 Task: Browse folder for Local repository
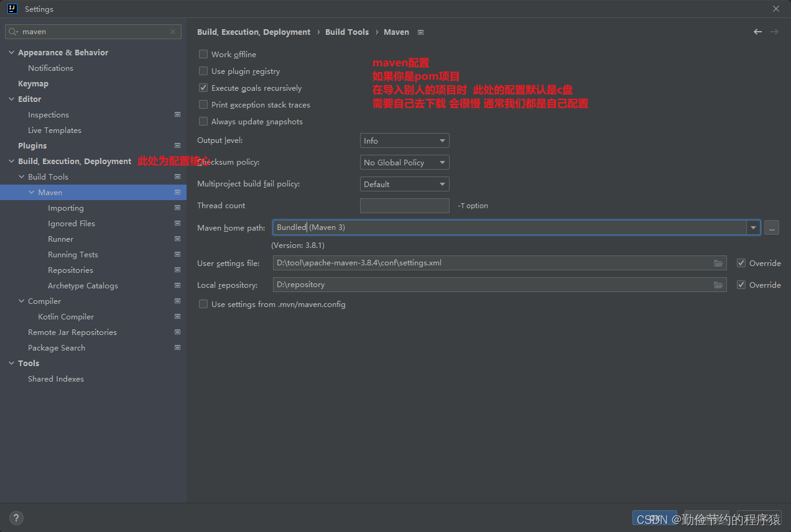coord(718,285)
